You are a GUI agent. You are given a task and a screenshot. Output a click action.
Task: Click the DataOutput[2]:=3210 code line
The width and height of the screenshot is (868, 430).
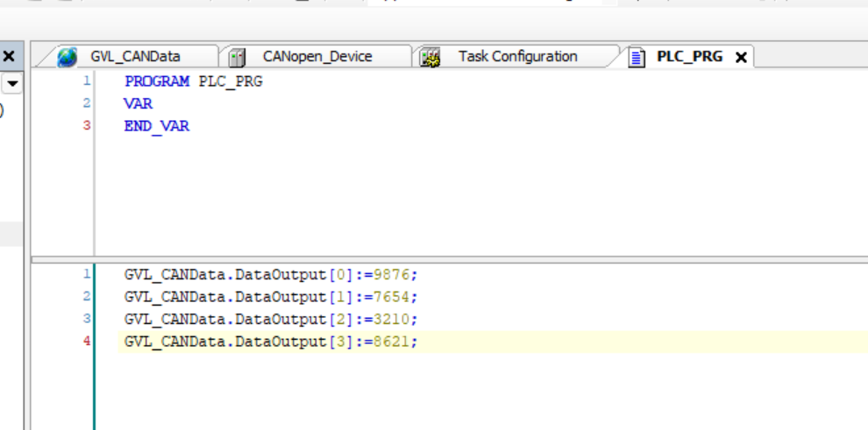(271, 320)
